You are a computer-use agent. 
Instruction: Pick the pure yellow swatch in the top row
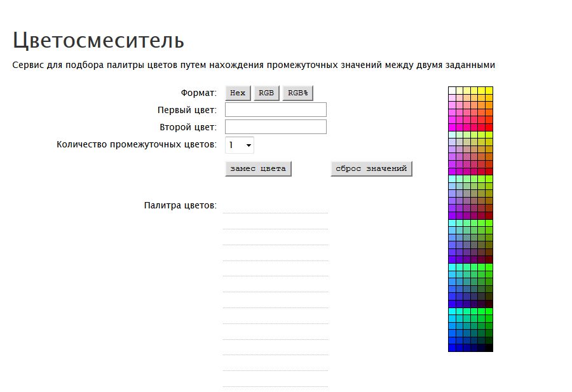(489, 90)
